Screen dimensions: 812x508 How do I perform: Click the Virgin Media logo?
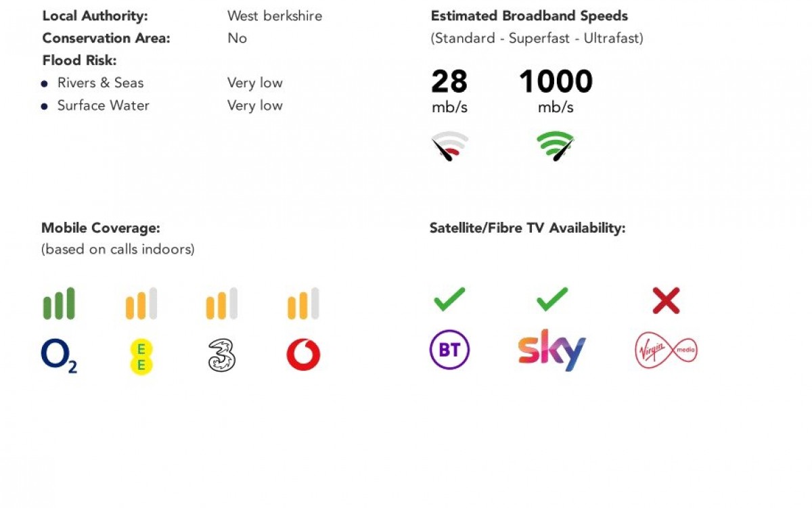(666, 350)
